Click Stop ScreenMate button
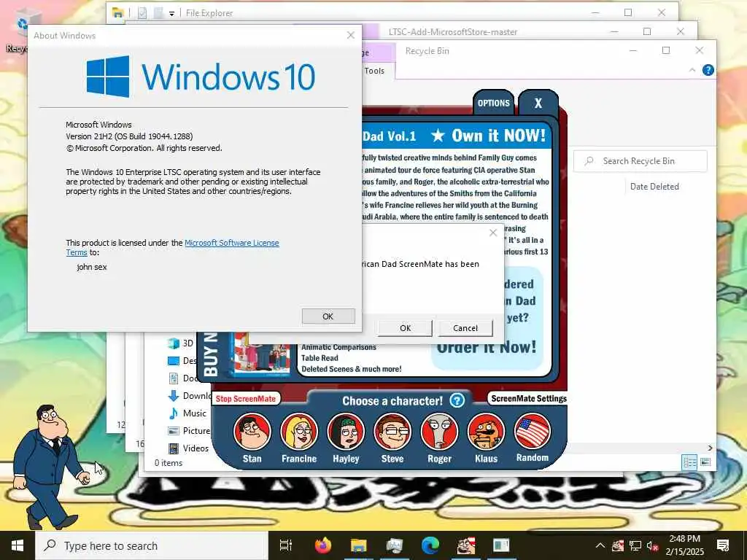747x560 pixels. click(x=246, y=399)
